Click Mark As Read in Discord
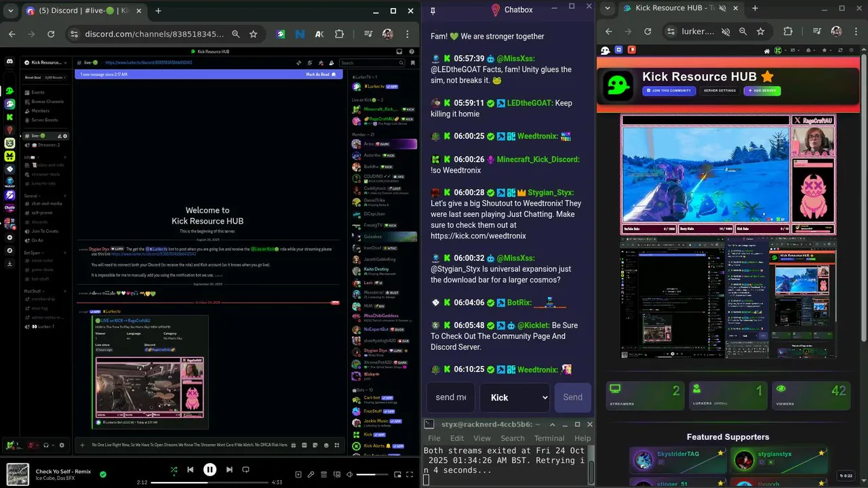Image resolution: width=868 pixels, height=488 pixels. (320, 75)
